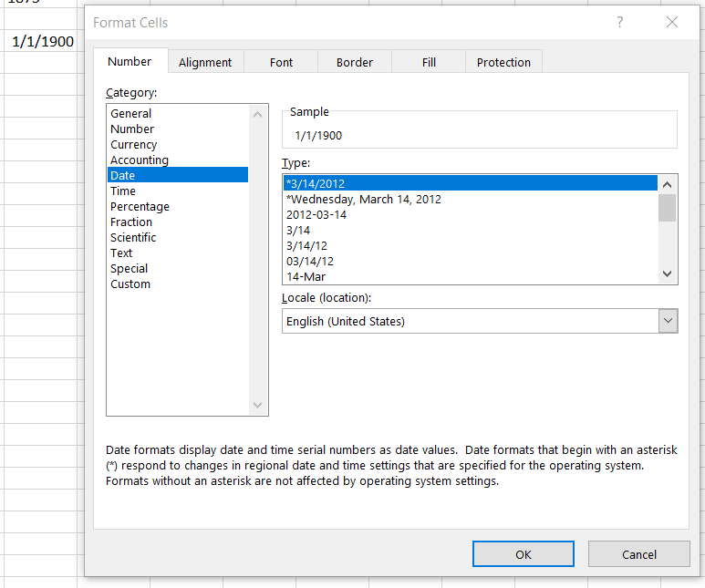Image resolution: width=705 pixels, height=588 pixels.
Task: Click the Help question mark icon
Action: point(620,22)
